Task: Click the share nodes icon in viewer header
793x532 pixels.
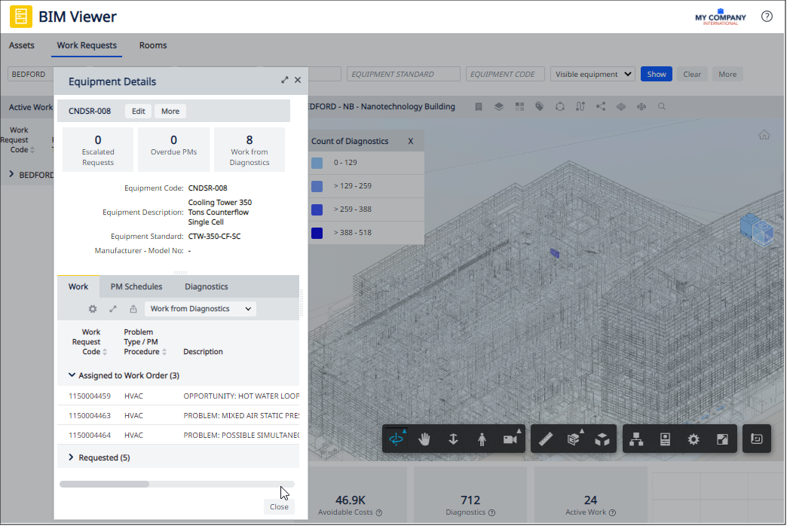Action: point(602,107)
